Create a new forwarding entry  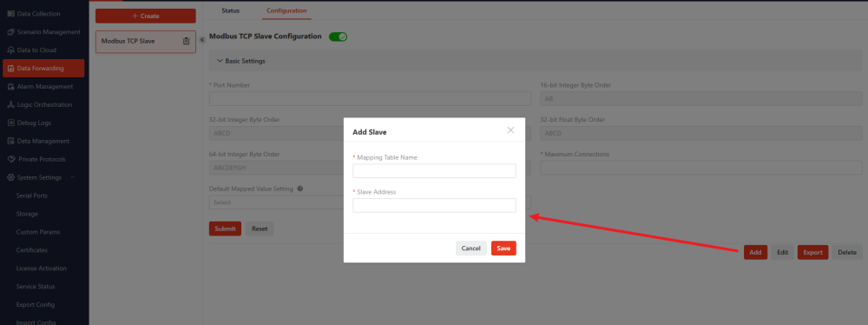[146, 17]
